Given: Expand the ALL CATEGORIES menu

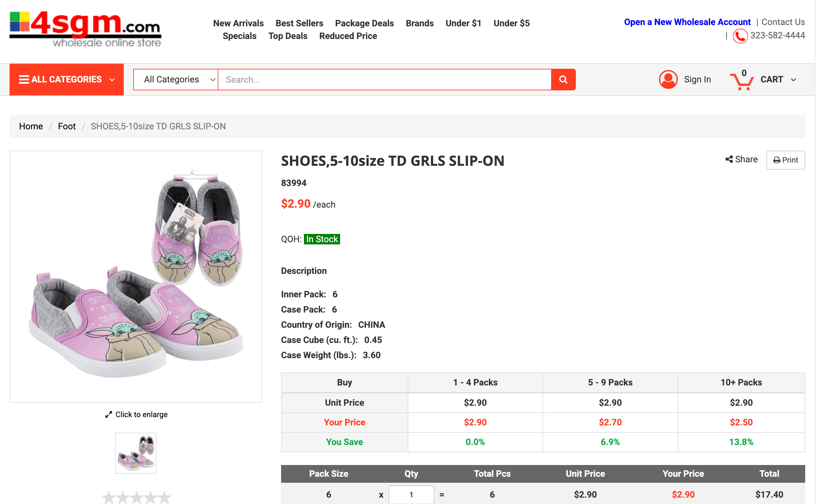Looking at the screenshot, I should click(x=66, y=79).
